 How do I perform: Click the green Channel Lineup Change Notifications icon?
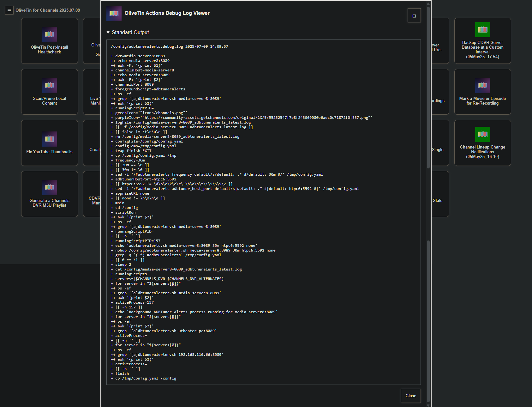click(x=482, y=134)
